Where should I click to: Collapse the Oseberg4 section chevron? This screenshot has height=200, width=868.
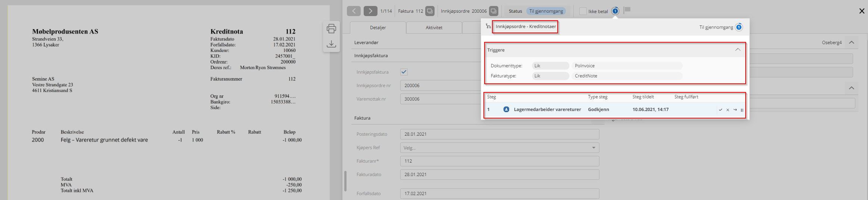tap(851, 42)
